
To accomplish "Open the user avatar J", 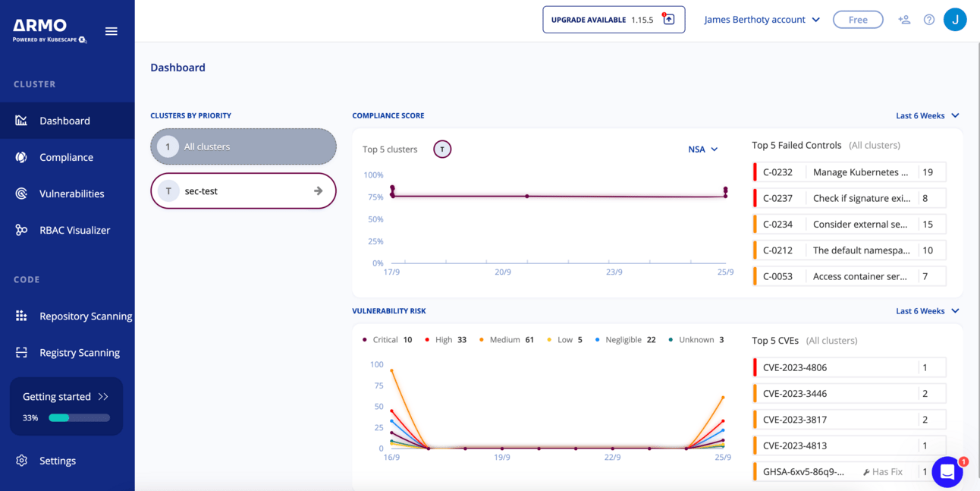I will [954, 20].
